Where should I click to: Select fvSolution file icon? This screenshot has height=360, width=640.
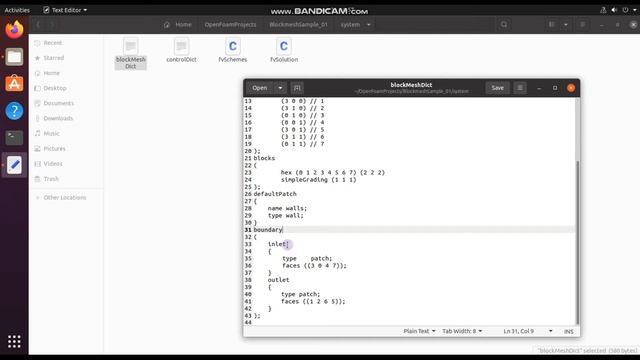[x=284, y=50]
